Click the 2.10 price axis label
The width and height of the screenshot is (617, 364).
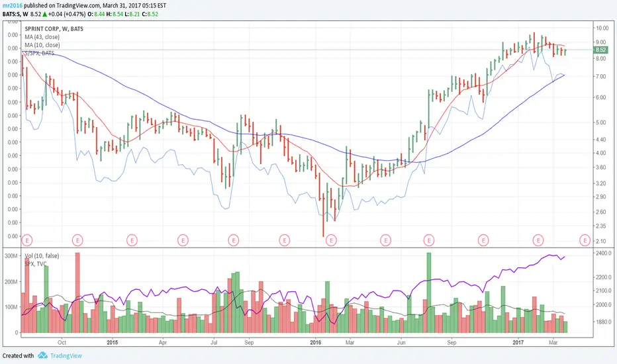(601, 241)
